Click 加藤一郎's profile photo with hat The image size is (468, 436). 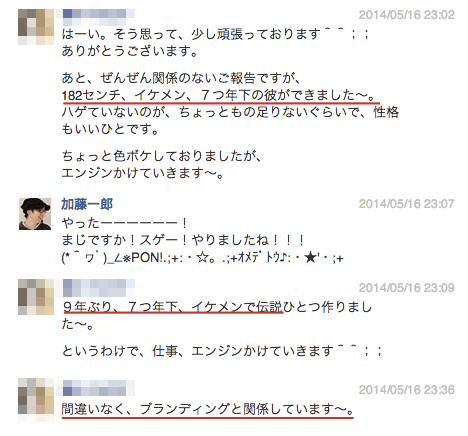(35, 214)
